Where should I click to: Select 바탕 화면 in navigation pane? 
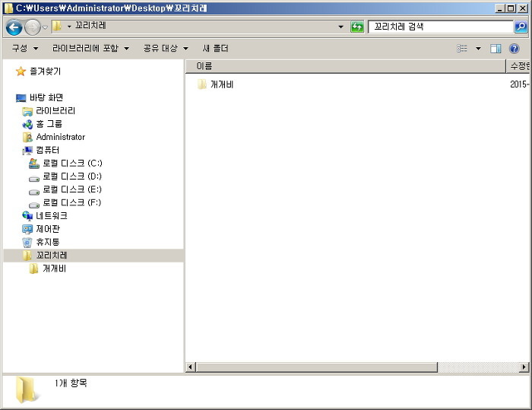coord(46,97)
